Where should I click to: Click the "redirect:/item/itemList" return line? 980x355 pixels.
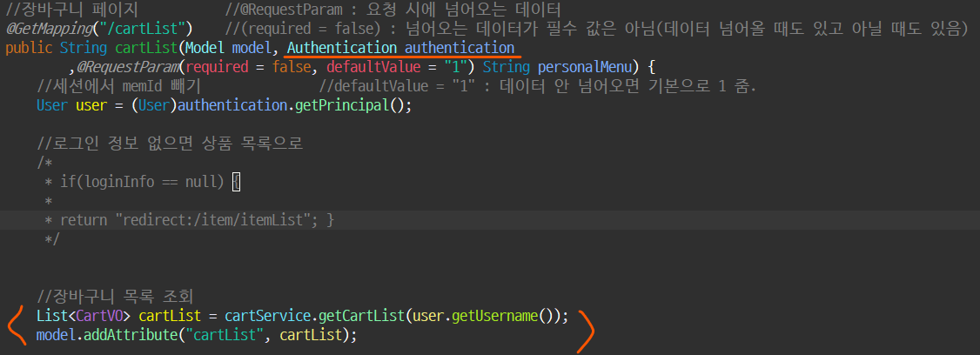(190, 220)
